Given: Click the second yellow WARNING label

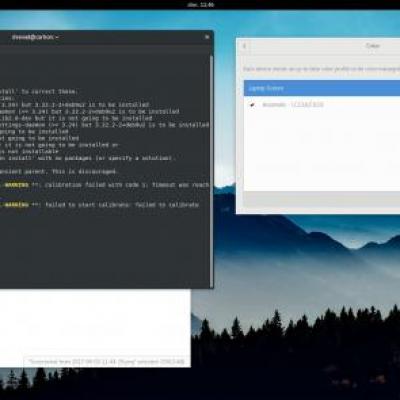Looking at the screenshot, I should 17,205.
